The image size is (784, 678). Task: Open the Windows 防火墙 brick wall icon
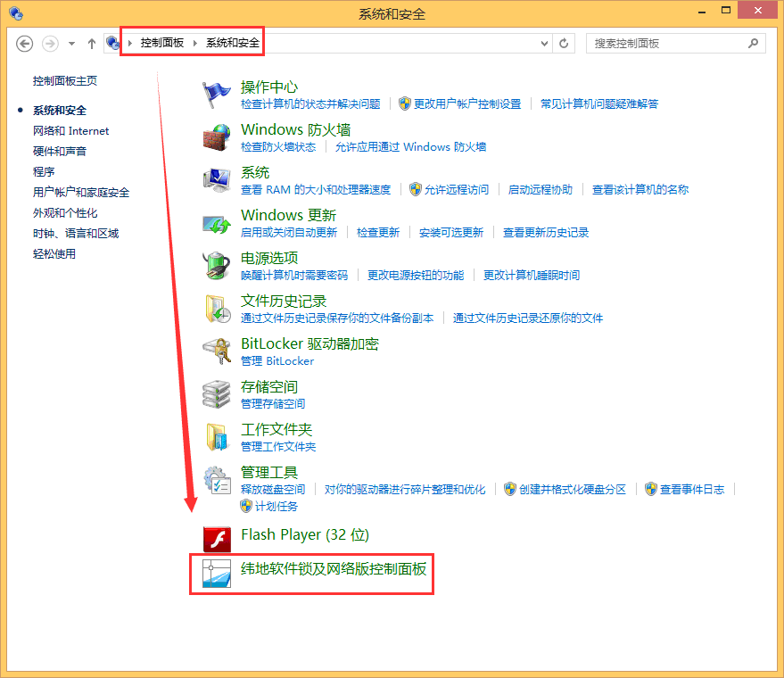pyautogui.click(x=217, y=137)
